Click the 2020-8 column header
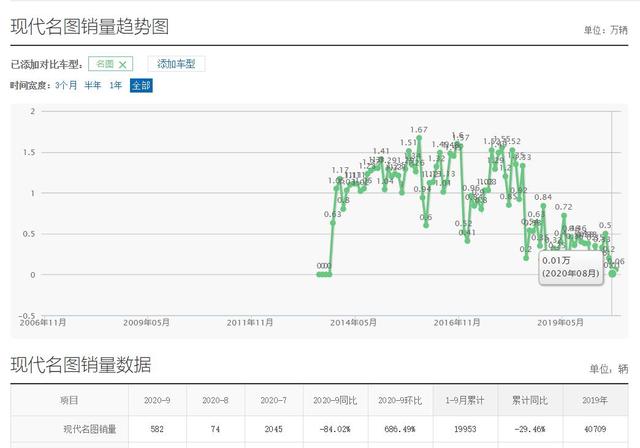This screenshot has height=448, width=640. (x=215, y=400)
